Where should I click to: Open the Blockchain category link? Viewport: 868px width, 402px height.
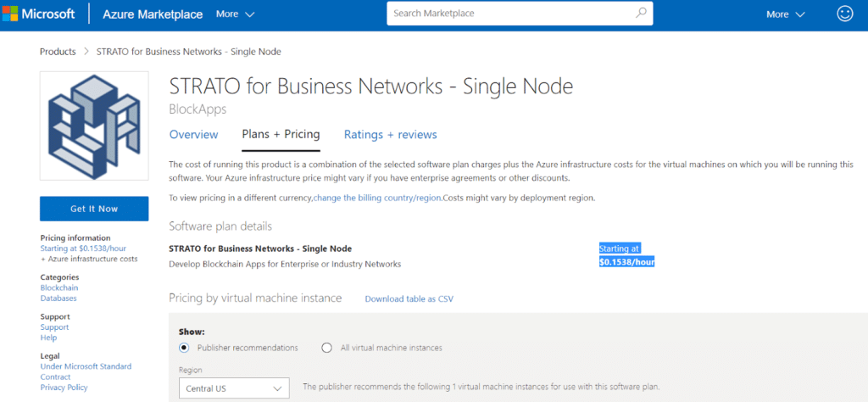59,288
